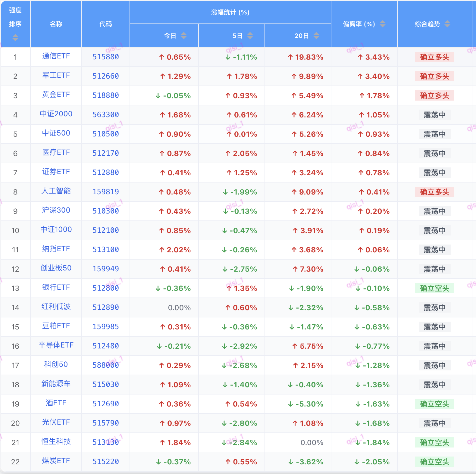Toggle sorting on the 20日 column
The width and height of the screenshot is (476, 474).
[316, 36]
